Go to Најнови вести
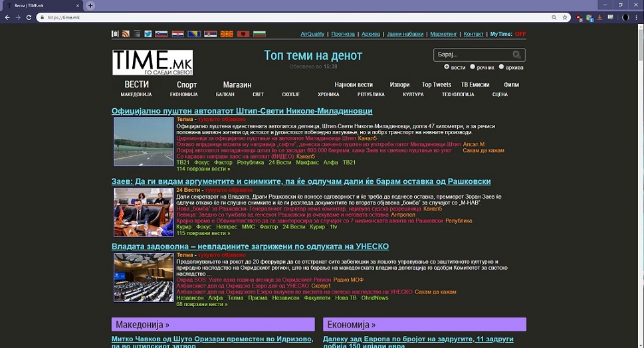Viewport: 644px width, 348px height. pyautogui.click(x=354, y=84)
